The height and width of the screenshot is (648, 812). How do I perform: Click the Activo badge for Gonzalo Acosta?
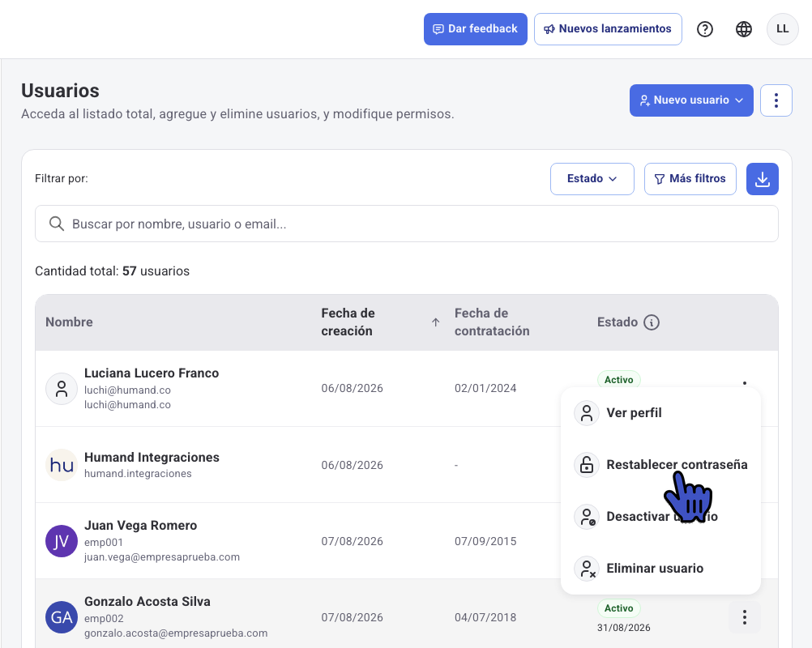[x=619, y=608]
